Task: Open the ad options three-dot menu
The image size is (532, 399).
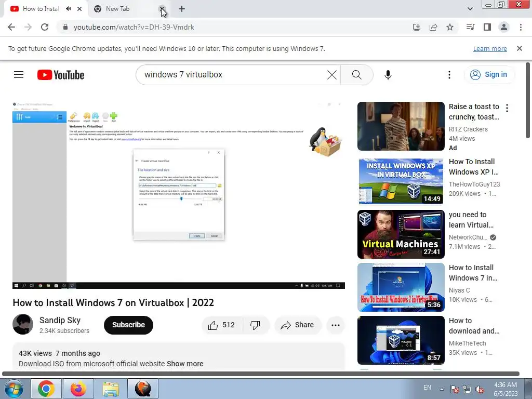Action: (507, 108)
